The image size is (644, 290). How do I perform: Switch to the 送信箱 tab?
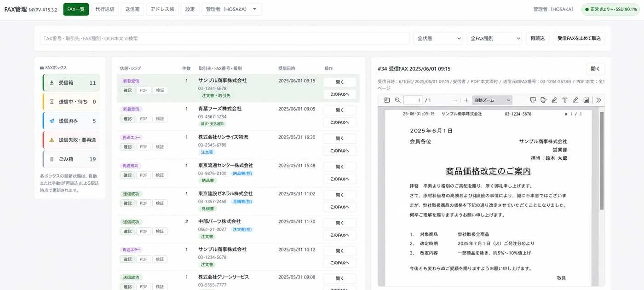(132, 9)
